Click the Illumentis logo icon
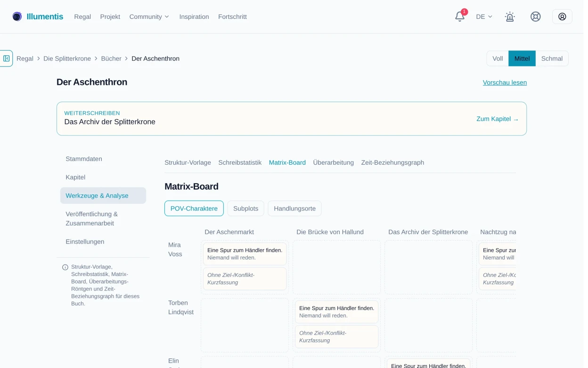588x368 pixels. (17, 17)
